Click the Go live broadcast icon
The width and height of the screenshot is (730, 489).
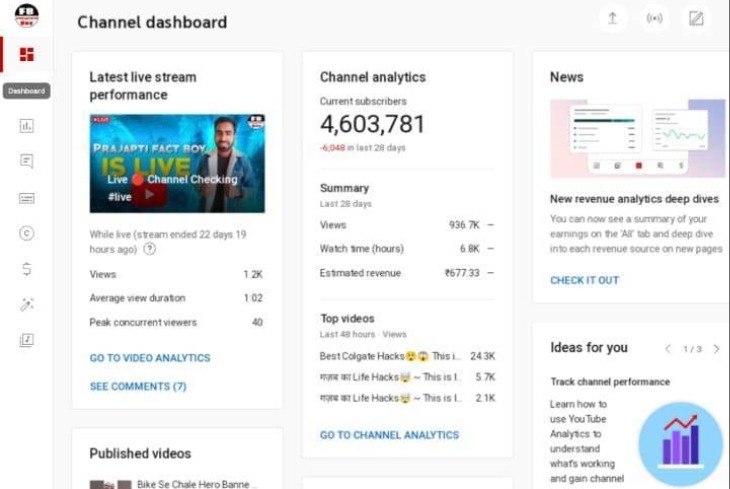tap(655, 19)
